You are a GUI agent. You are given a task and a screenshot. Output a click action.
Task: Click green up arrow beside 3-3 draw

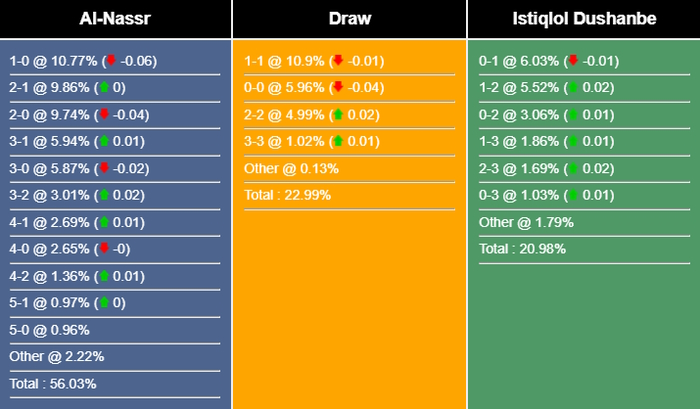pyautogui.click(x=338, y=142)
